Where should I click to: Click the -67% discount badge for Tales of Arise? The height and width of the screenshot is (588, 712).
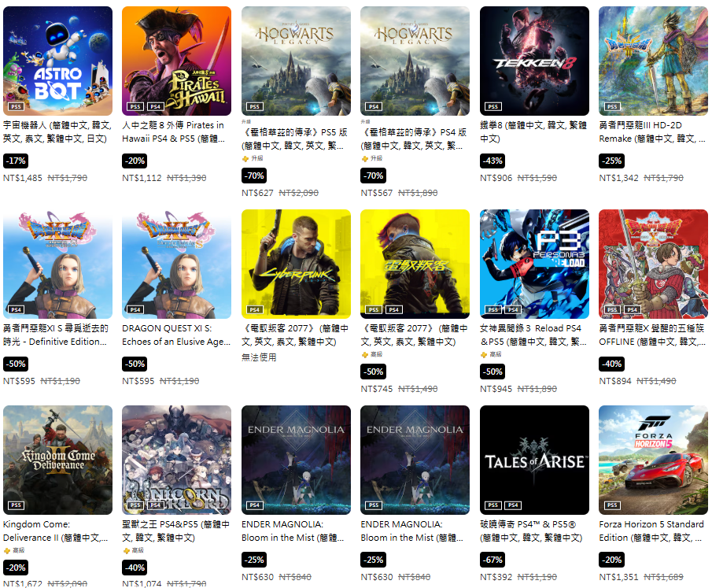[x=492, y=560]
